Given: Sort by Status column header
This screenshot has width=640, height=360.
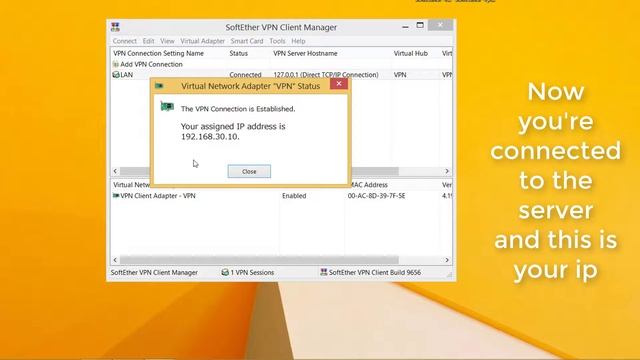Looking at the screenshot, I should [238, 53].
